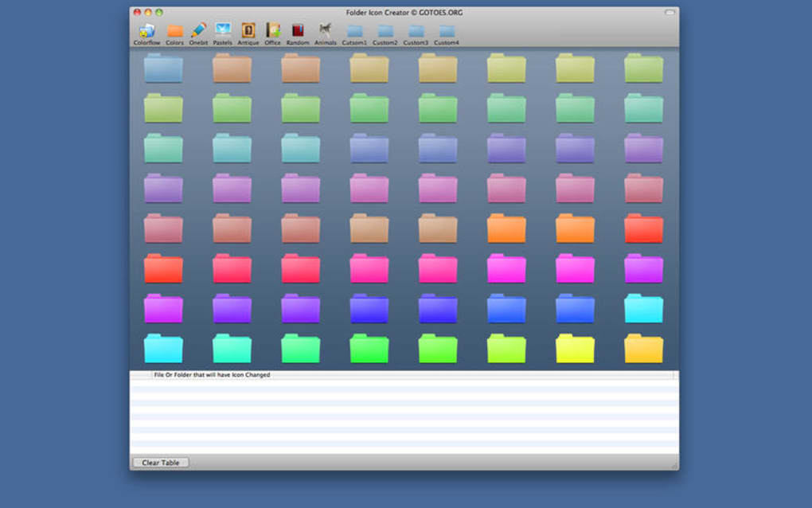The image size is (812, 508).
Task: Select the Custom1 folder set
Action: (x=354, y=30)
